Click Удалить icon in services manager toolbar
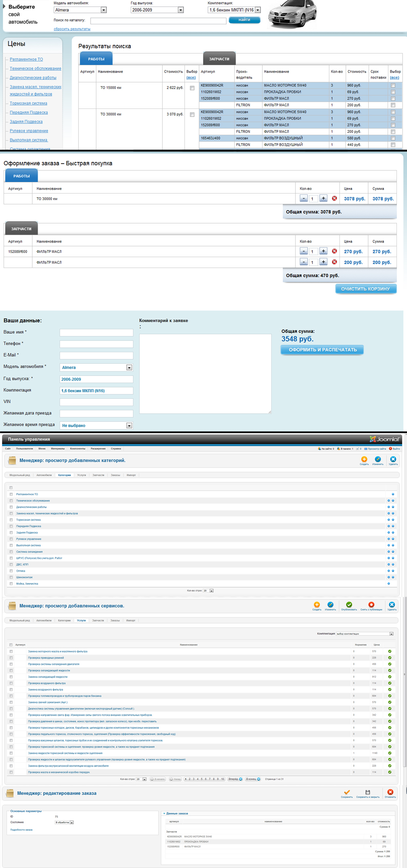The width and height of the screenshot is (407, 868). [x=392, y=604]
